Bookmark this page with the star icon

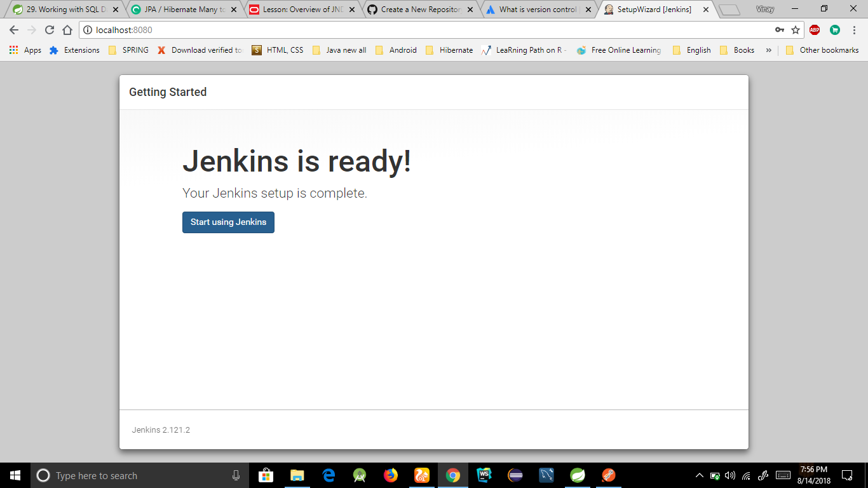point(795,30)
